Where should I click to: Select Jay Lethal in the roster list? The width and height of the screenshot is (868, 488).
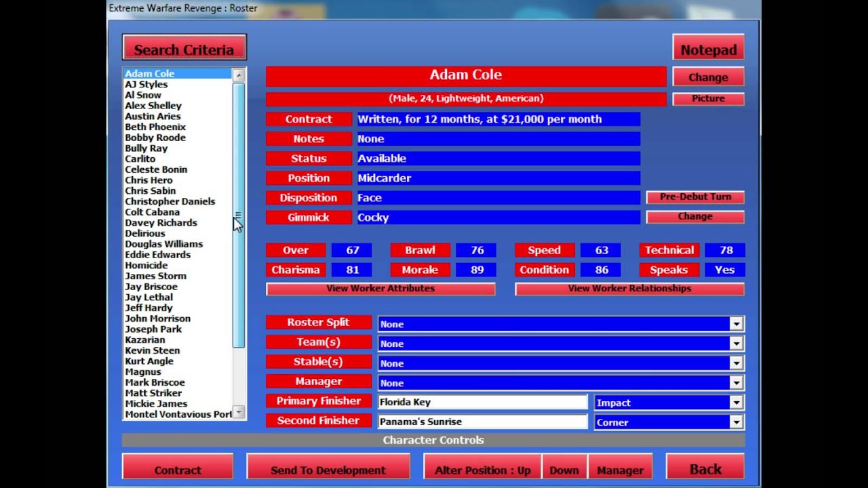tap(149, 298)
